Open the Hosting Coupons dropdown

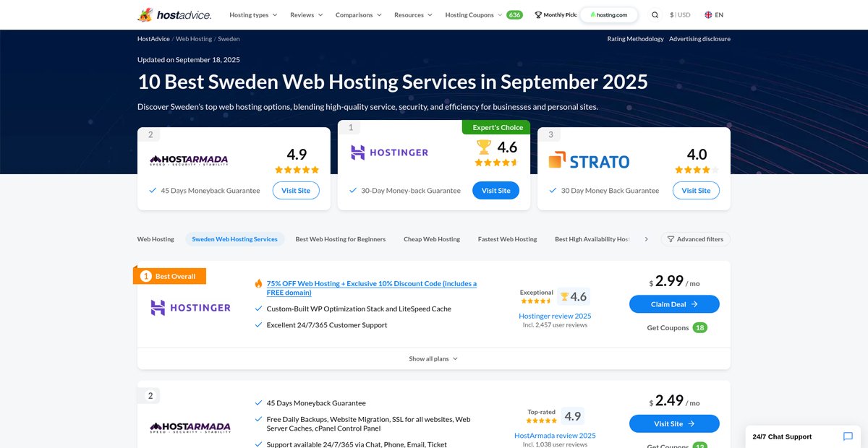tap(474, 14)
